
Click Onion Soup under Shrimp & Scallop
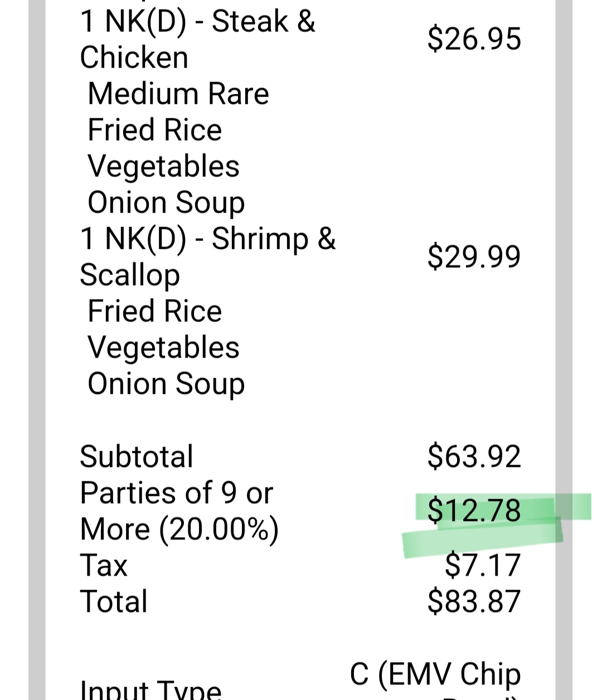[166, 384]
